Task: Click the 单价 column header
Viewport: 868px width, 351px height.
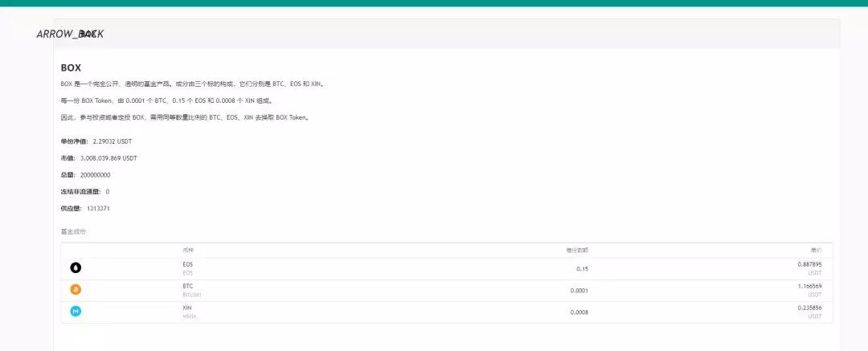Action: point(816,251)
